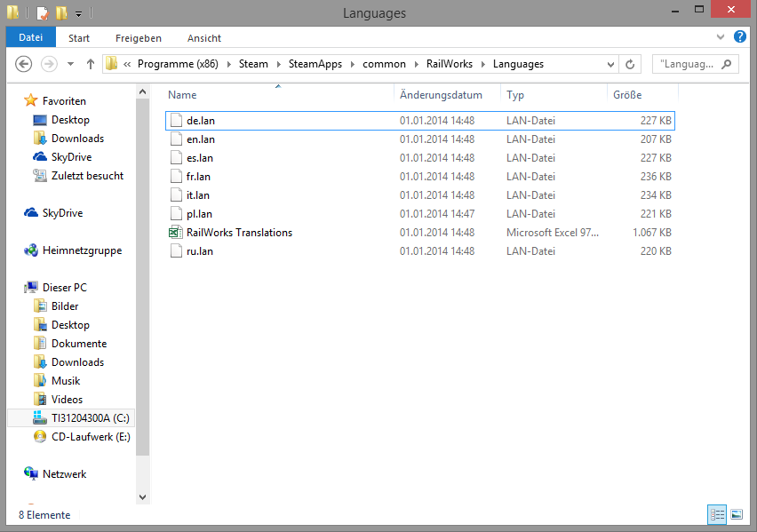Open the RailWorks Translations Excel file
The image size is (757, 532).
pos(239,233)
